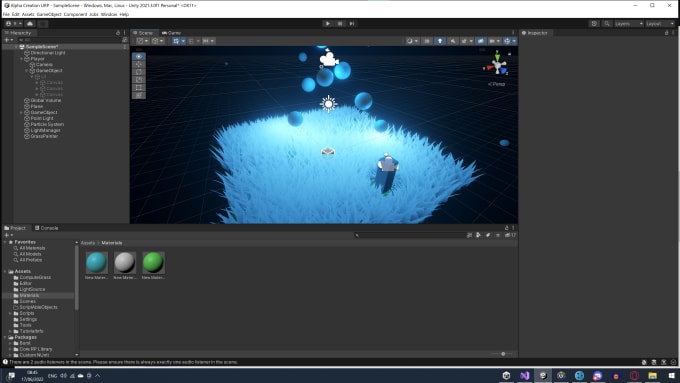Toggle scene lighting bulb button
Screen dimensions: 680x383
(x=440, y=41)
